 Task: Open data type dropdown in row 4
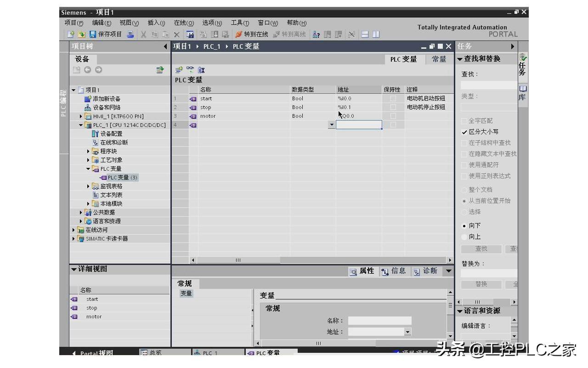click(332, 125)
